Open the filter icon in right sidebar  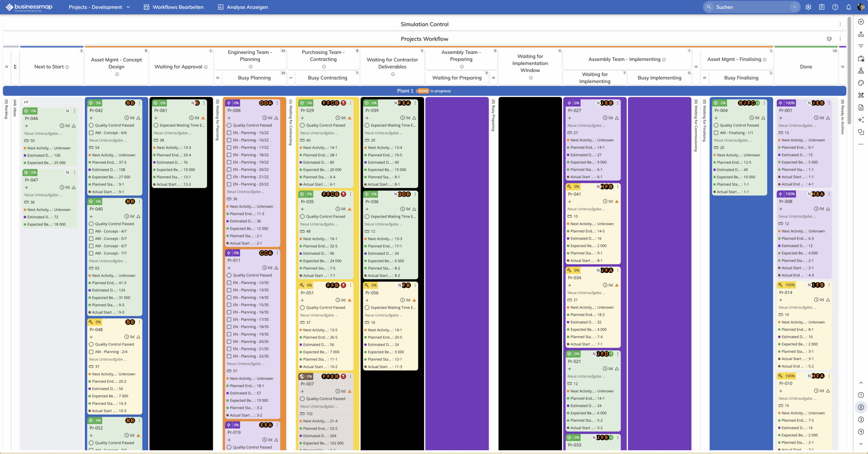click(x=861, y=46)
